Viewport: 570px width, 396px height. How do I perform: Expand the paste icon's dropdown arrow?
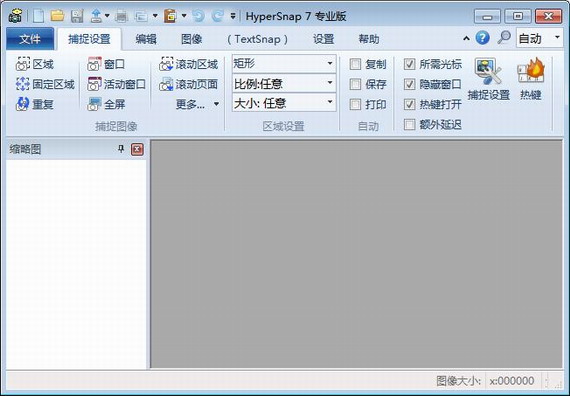184,16
